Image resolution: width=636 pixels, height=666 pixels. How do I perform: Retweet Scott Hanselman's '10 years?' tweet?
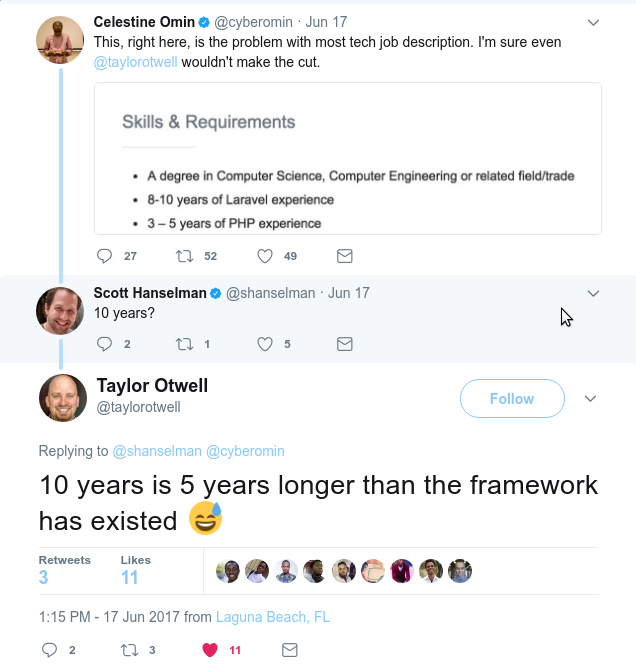[x=184, y=344]
